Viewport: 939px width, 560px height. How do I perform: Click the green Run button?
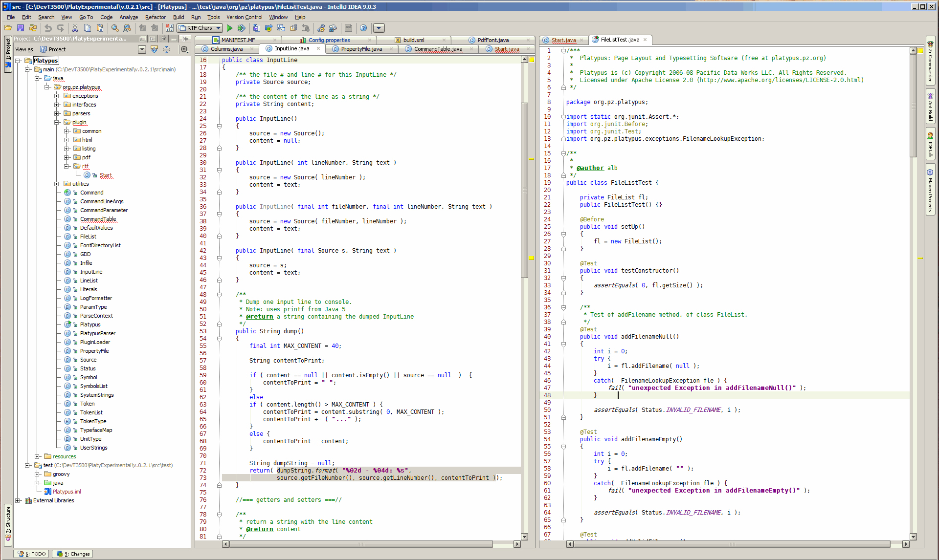(229, 28)
